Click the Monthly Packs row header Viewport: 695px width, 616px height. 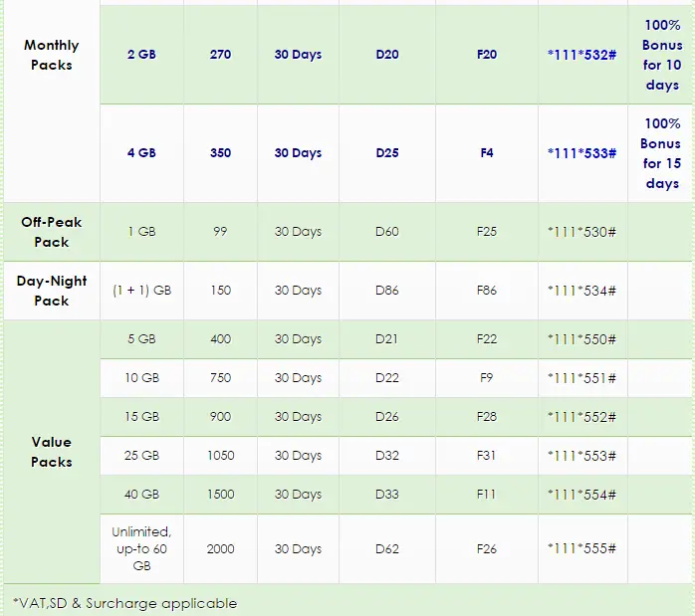[51, 55]
